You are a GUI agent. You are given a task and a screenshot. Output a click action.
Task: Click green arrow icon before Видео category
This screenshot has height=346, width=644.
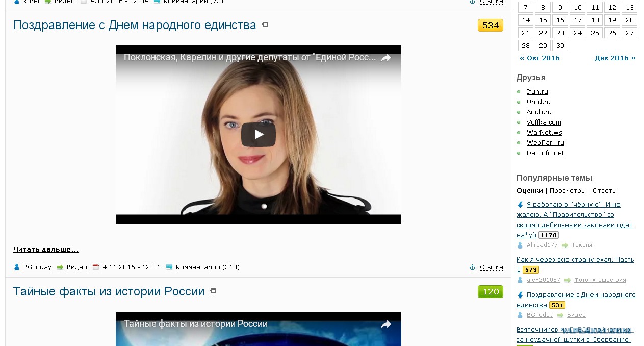coord(60,267)
